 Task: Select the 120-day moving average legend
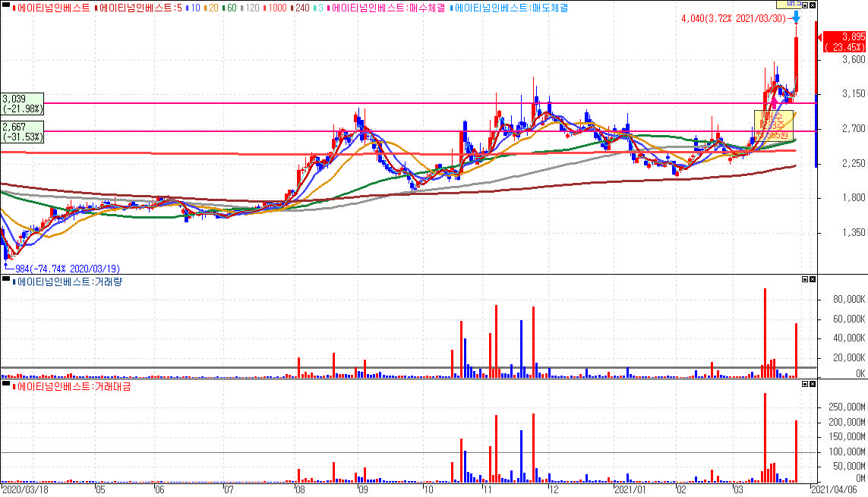pos(251,8)
